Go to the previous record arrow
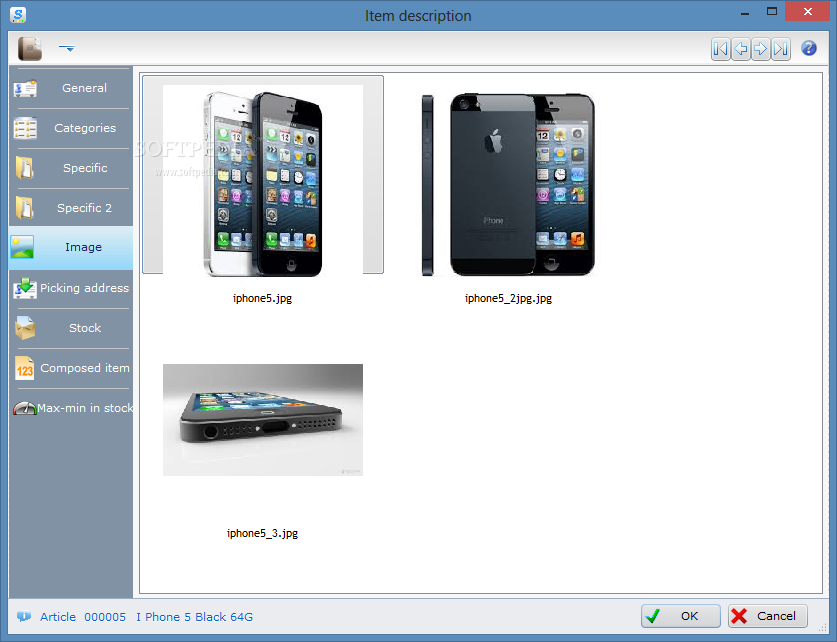Viewport: 837px width, 642px height. (x=741, y=49)
